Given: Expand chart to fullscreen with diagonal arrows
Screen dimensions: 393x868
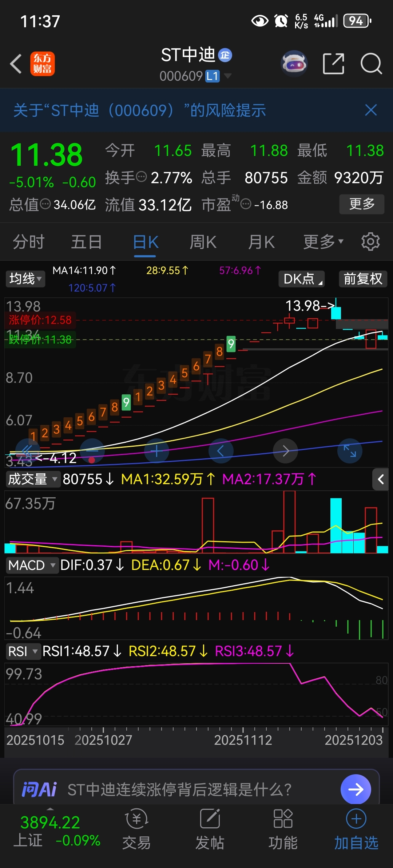Looking at the screenshot, I should (350, 451).
